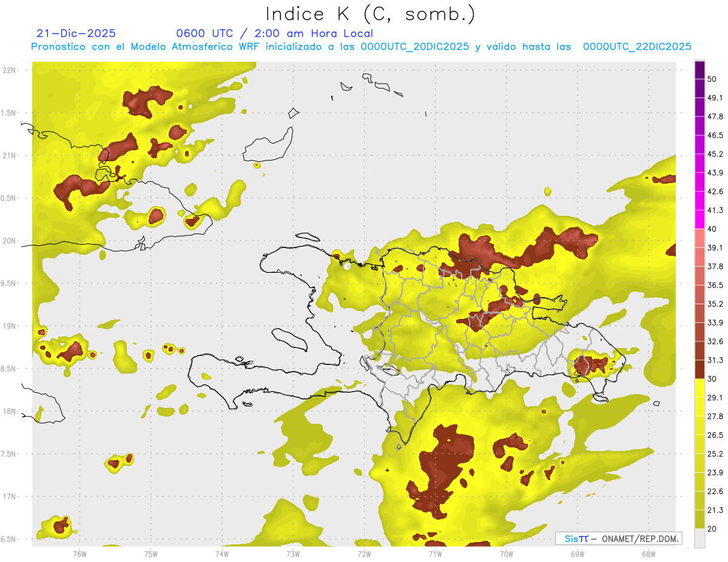Click the color bar label "32.6"

715,341
